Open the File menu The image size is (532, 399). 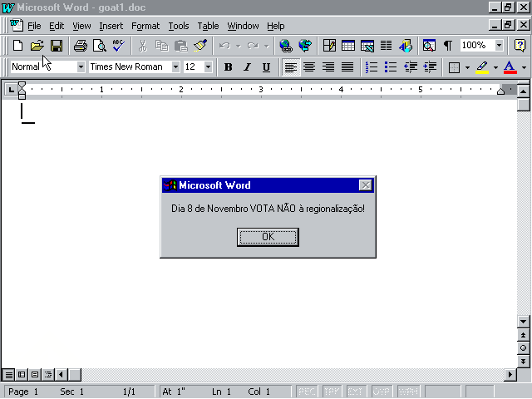pos(34,26)
